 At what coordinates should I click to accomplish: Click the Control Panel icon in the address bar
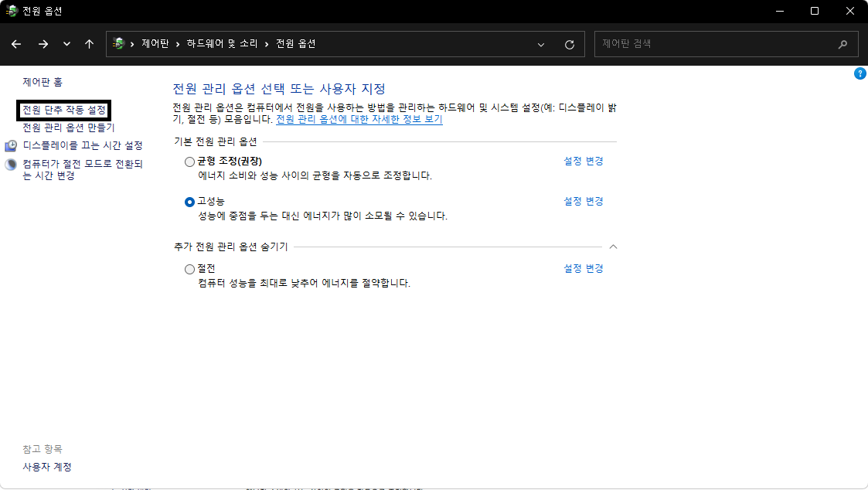click(116, 44)
